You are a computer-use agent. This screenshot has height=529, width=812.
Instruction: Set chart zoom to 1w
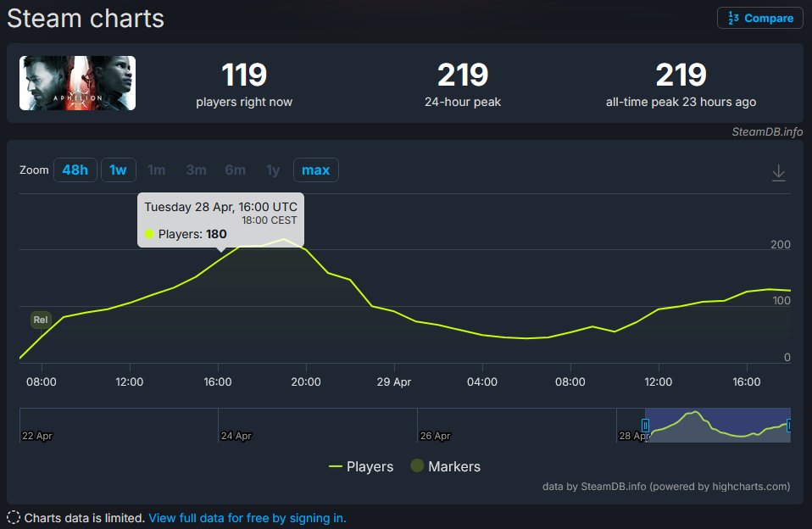[x=118, y=170]
